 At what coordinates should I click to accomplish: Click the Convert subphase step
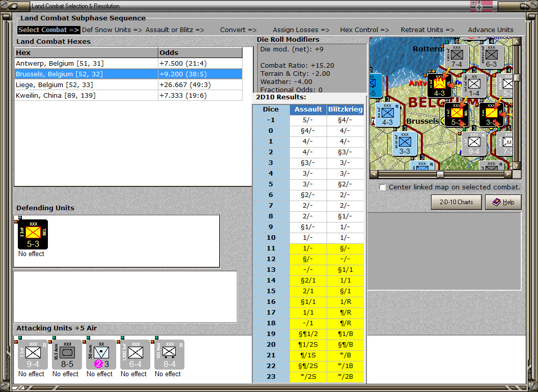tap(238, 30)
